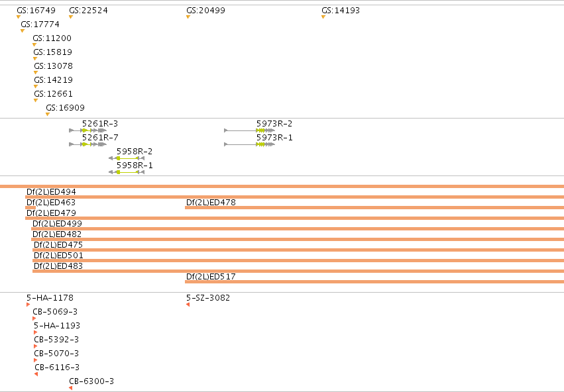Click GS:16909 insertion label
Image resolution: width=564 pixels, height=392 pixels.
65,108
